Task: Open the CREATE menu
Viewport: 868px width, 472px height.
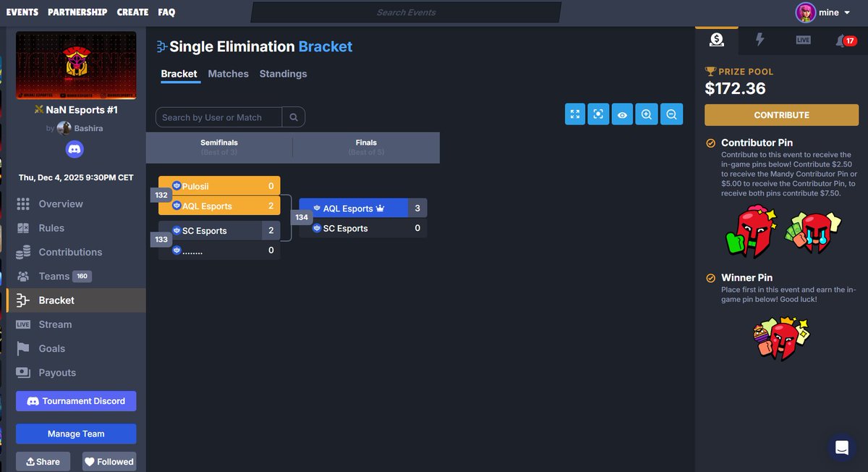Action: pos(132,12)
